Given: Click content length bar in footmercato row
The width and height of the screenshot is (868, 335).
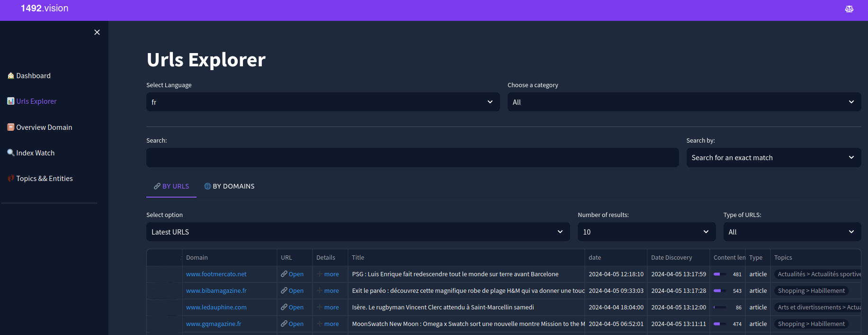Looking at the screenshot, I should tap(720, 274).
